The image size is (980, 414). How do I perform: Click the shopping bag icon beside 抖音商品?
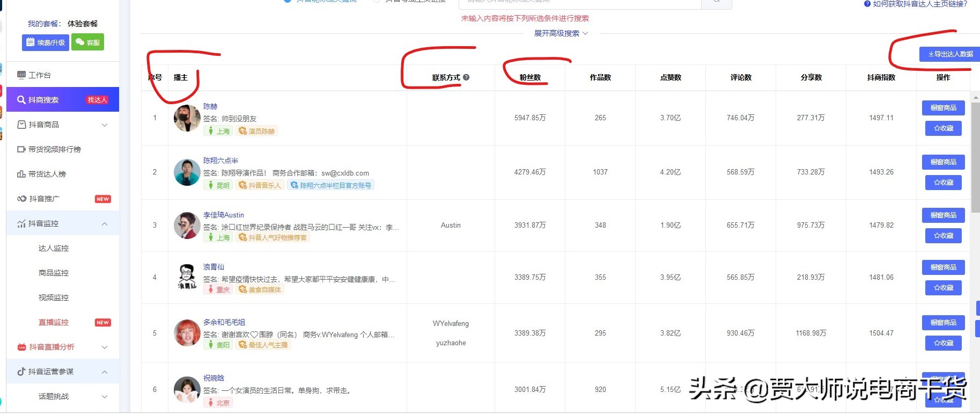[21, 125]
